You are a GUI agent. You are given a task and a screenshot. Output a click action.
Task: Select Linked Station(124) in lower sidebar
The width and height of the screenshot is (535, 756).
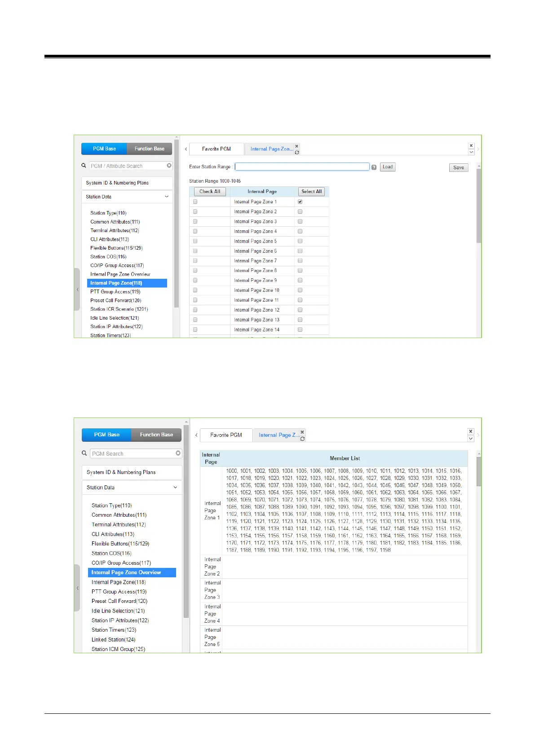coord(113,640)
